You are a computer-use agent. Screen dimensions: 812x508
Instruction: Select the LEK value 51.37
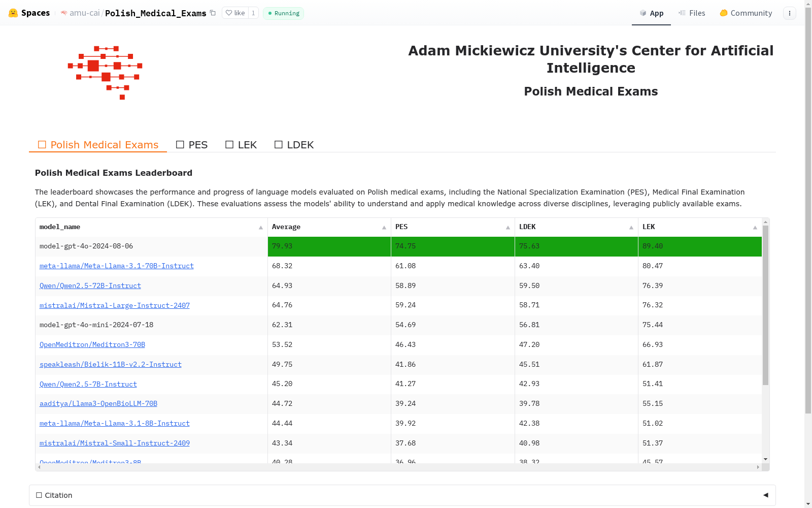click(700, 443)
